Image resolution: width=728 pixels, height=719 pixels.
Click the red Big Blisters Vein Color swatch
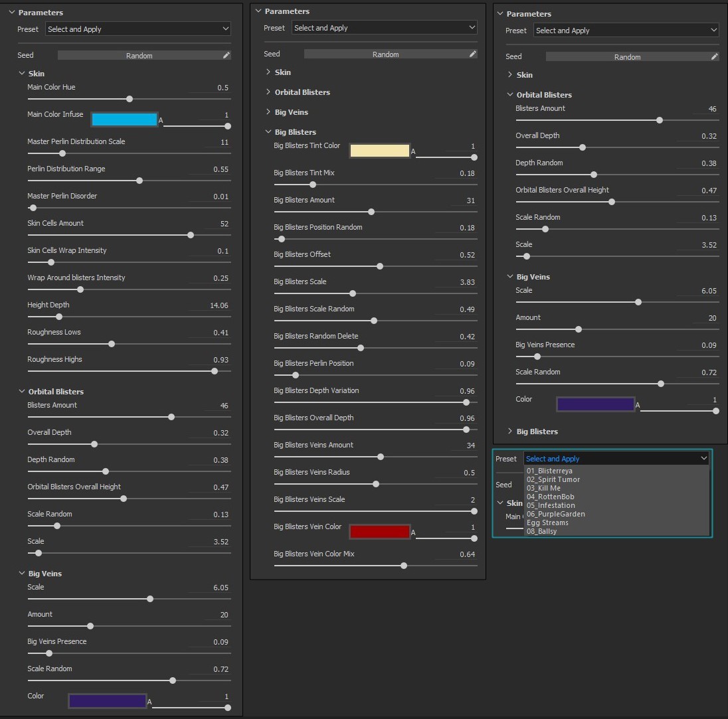click(x=380, y=532)
